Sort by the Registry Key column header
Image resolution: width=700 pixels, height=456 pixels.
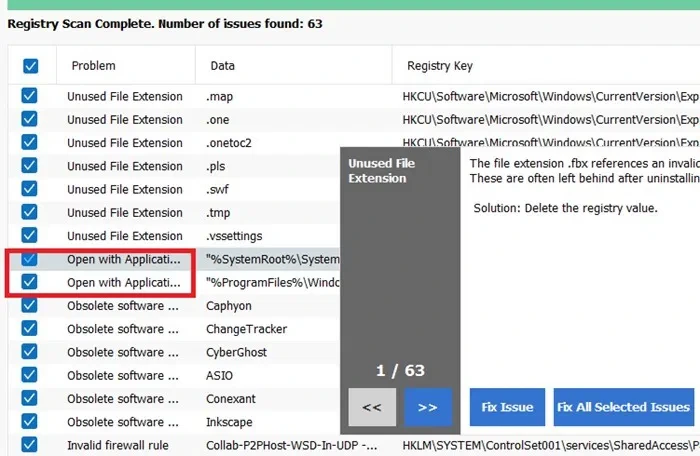(x=440, y=66)
